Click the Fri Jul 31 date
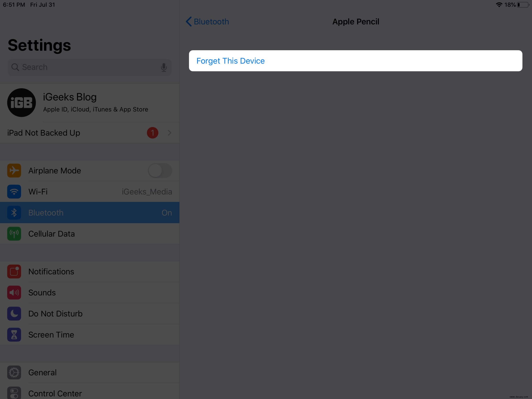532x399 pixels. coord(43,5)
